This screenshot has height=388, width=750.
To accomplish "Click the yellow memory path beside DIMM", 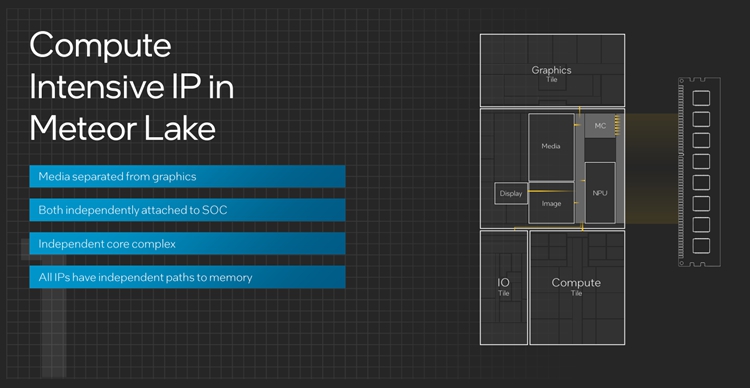I will 652,168.
